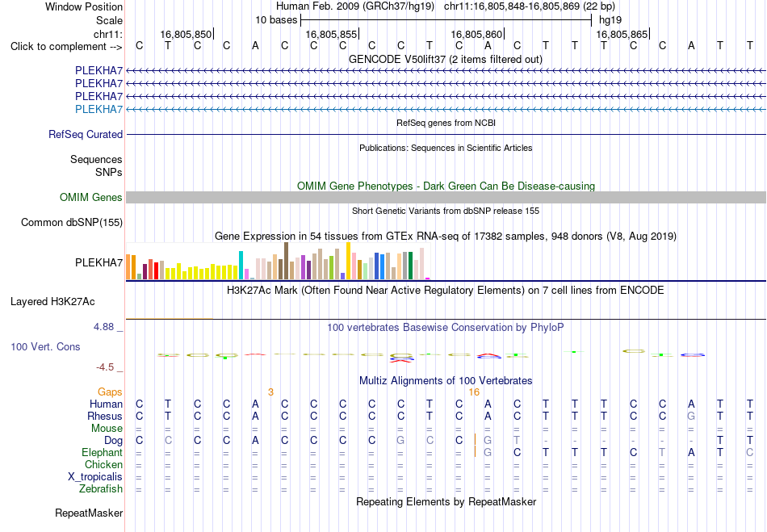This screenshot has width=767, height=532.
Task: Click the 100 Vert. Cons track label
Action: (45, 346)
